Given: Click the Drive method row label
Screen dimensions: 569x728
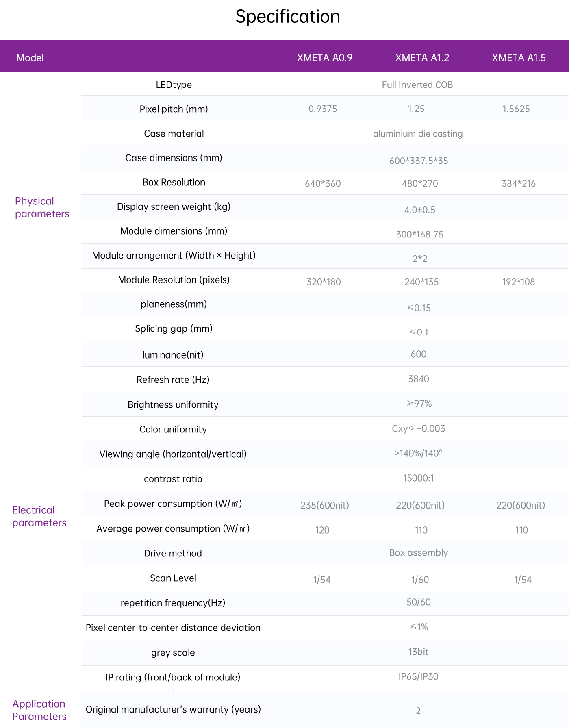Looking at the screenshot, I should (x=173, y=553).
